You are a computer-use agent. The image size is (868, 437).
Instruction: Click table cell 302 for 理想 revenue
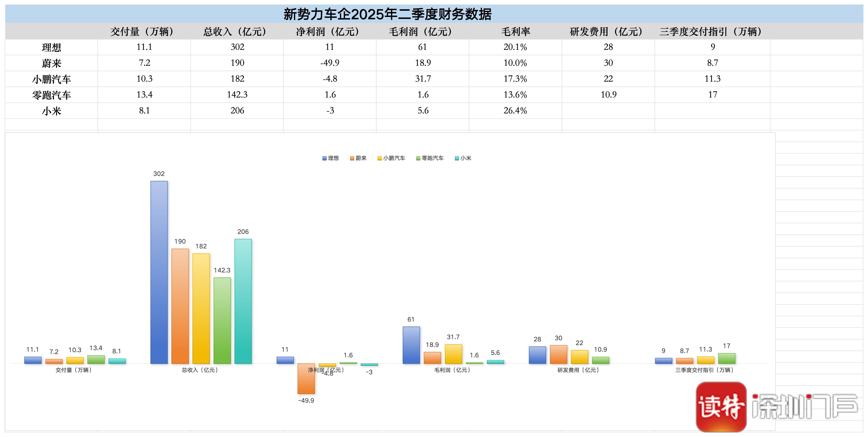237,47
